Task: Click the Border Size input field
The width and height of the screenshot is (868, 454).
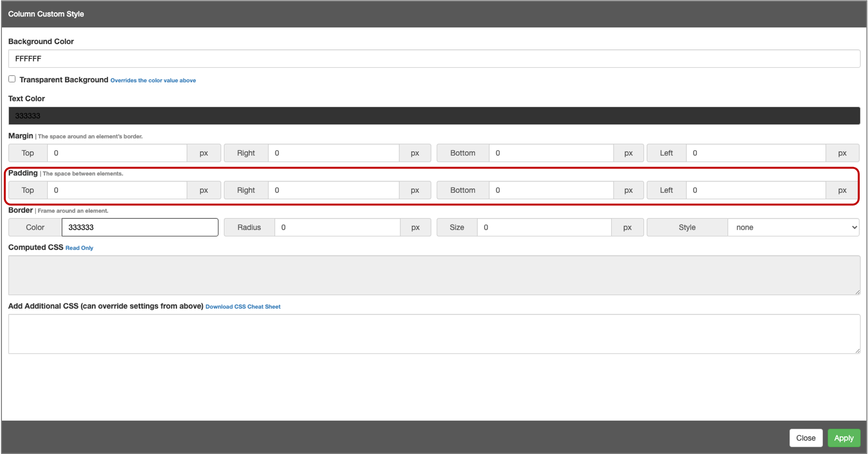Action: coord(544,227)
